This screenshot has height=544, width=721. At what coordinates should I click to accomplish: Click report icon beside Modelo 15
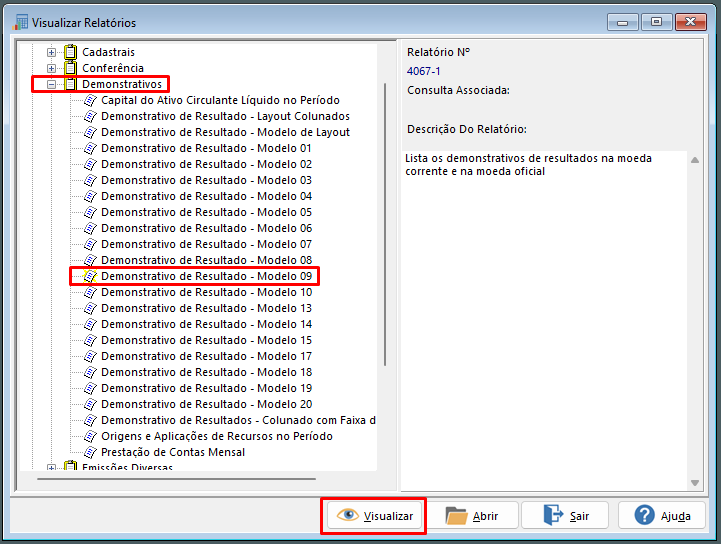click(91, 340)
